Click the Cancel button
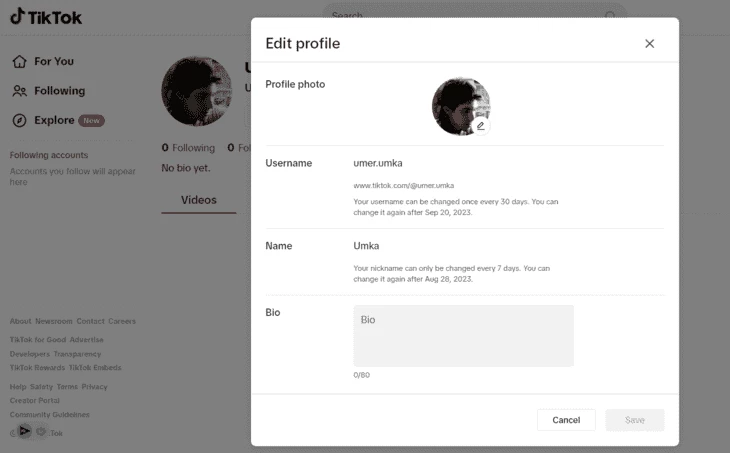The image size is (730, 453). pyautogui.click(x=566, y=420)
